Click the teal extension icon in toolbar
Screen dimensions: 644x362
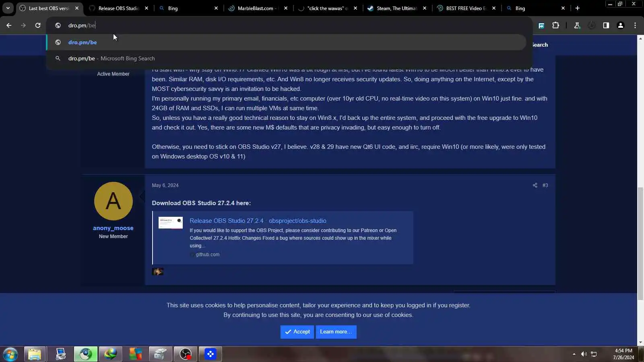point(541,25)
